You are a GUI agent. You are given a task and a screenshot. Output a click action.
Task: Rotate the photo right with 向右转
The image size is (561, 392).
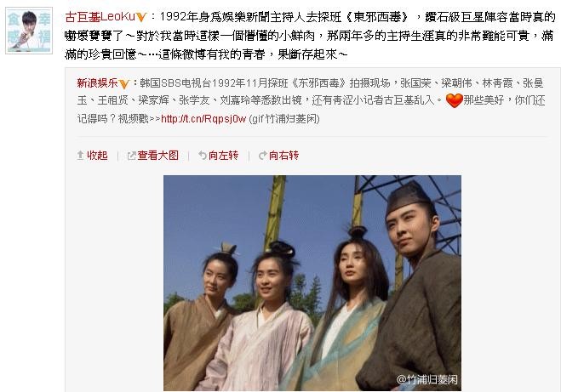(x=283, y=156)
